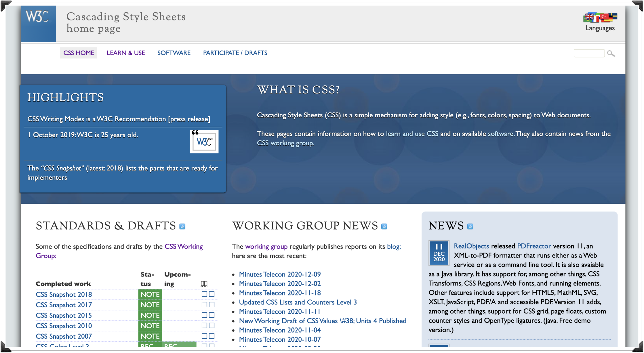Image resolution: width=644 pixels, height=353 pixels.
Task: Click the NOTE status badge for Snapshot 2007
Action: point(150,336)
